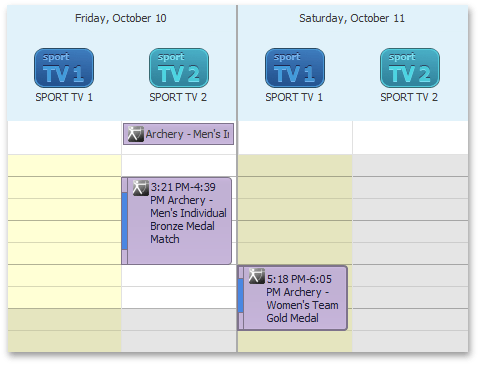Click empty all-day cell for Friday SPORT TV 1

pos(64,137)
